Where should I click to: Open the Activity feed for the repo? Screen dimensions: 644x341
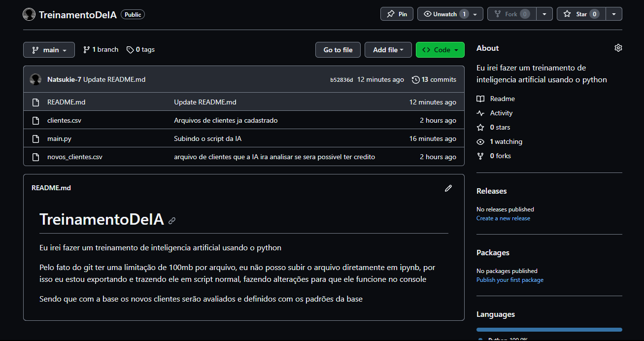[x=500, y=113]
